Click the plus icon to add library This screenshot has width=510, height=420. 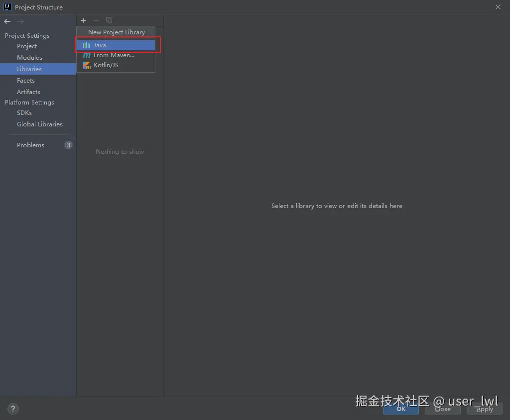click(x=83, y=20)
